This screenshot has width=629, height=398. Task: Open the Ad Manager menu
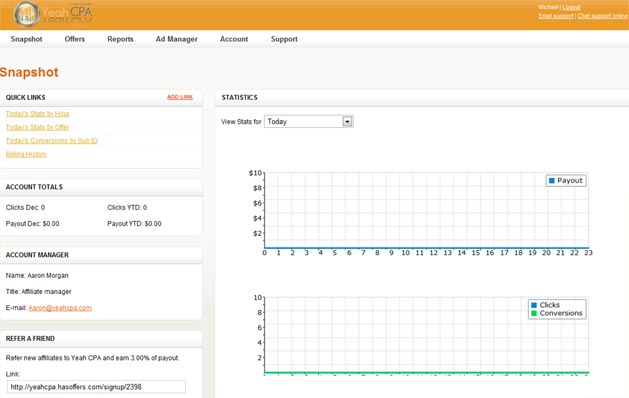coord(177,39)
